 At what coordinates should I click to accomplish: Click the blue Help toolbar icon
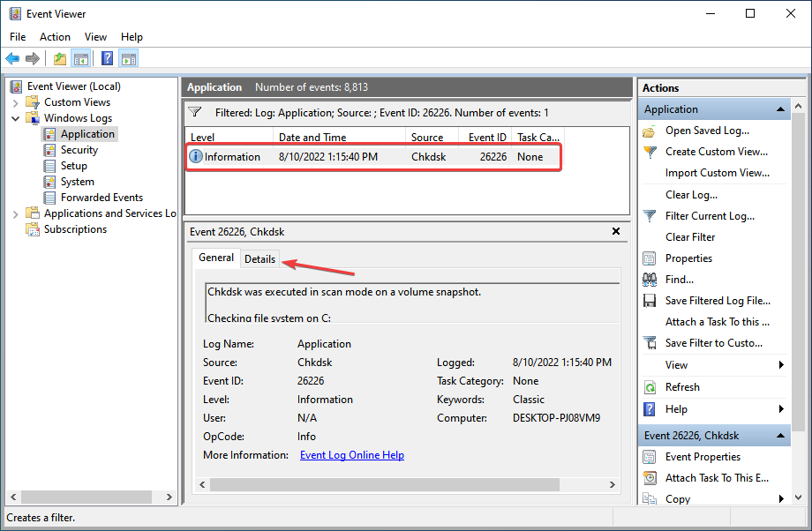(x=107, y=58)
